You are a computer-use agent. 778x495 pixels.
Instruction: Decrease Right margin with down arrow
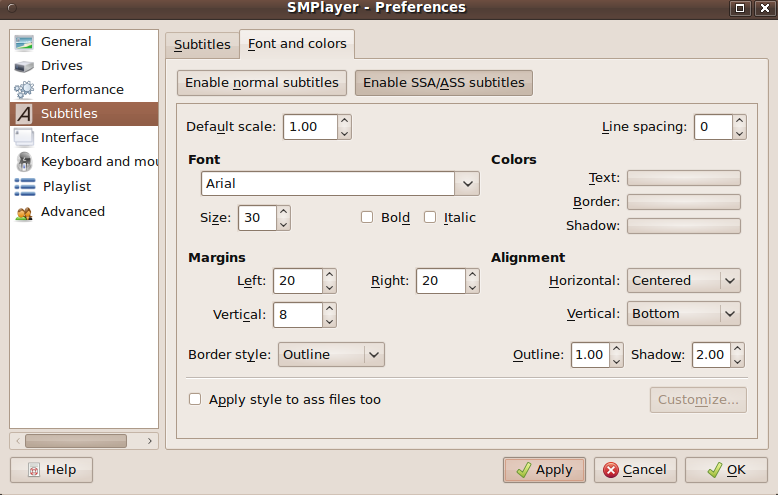click(472, 287)
